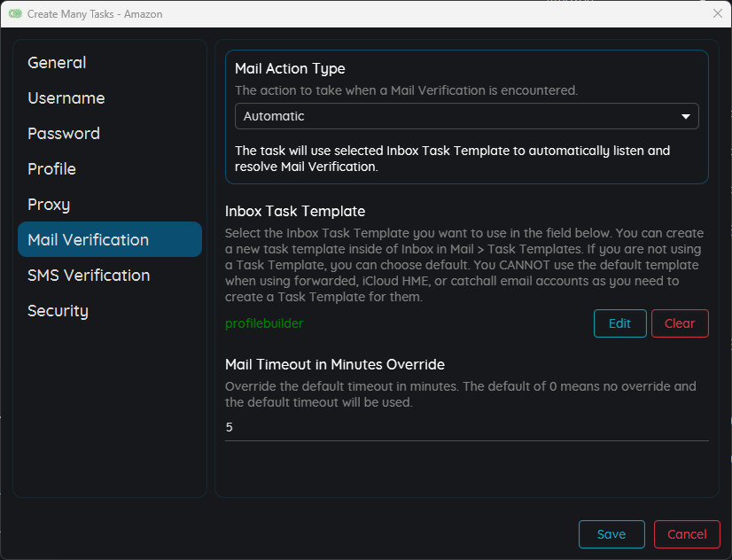Image resolution: width=732 pixels, height=560 pixels.
Task: Expand the Mail Action Type dropdown
Action: tap(466, 116)
